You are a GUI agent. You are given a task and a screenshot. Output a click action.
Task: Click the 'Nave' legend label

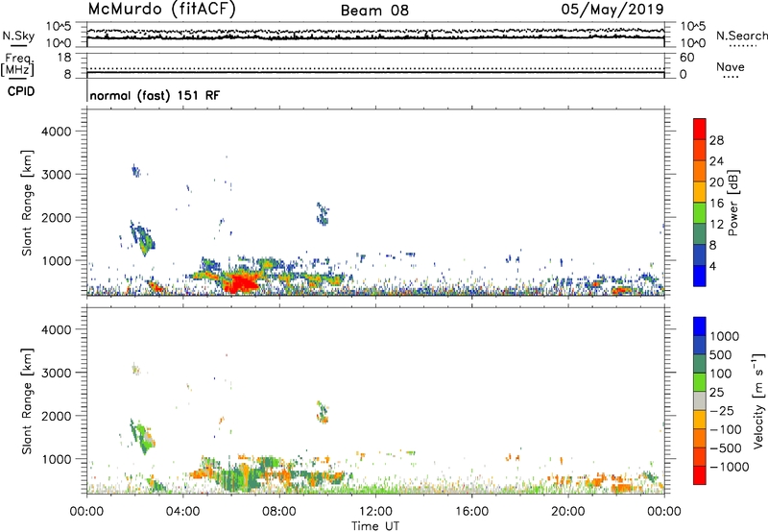(x=730, y=67)
